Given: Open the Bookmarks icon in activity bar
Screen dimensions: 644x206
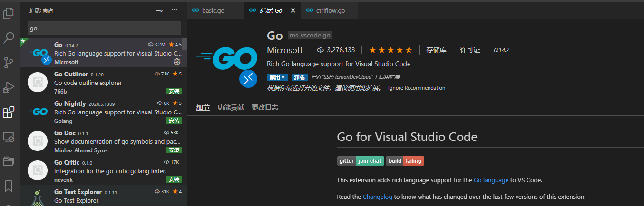Looking at the screenshot, I should pyautogui.click(x=9, y=186).
